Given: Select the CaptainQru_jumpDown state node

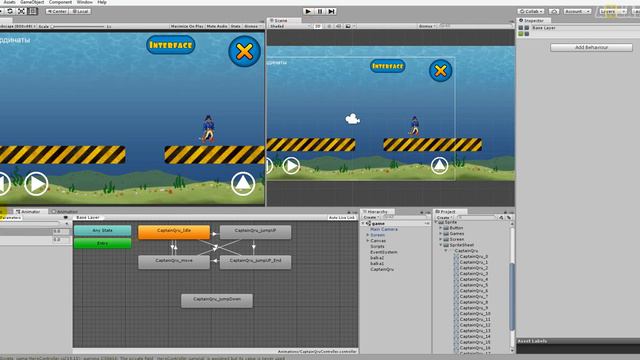Looking at the screenshot, I should 217,300.
